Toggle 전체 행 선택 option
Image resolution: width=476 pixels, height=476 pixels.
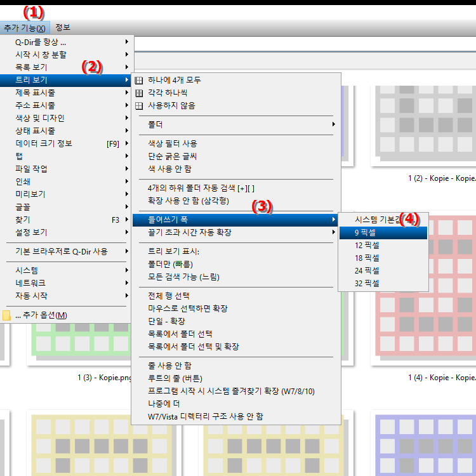(236, 296)
